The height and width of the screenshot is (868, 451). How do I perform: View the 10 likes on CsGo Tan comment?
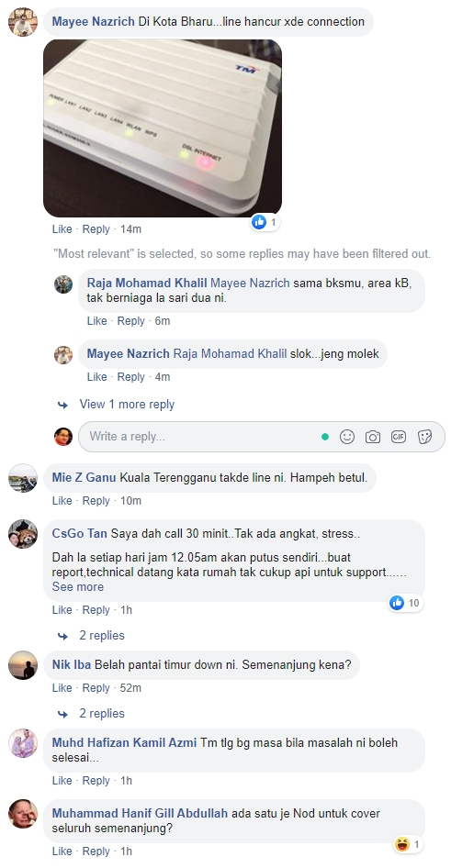[406, 603]
